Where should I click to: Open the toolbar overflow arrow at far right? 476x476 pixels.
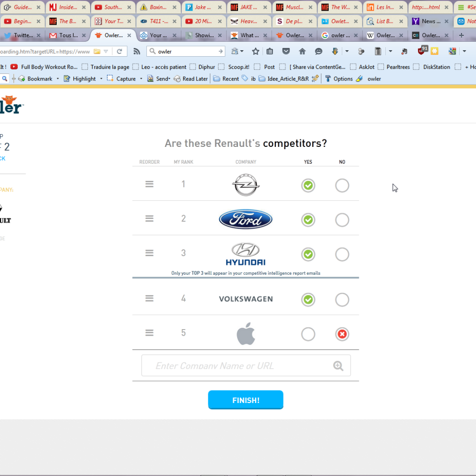[464, 51]
